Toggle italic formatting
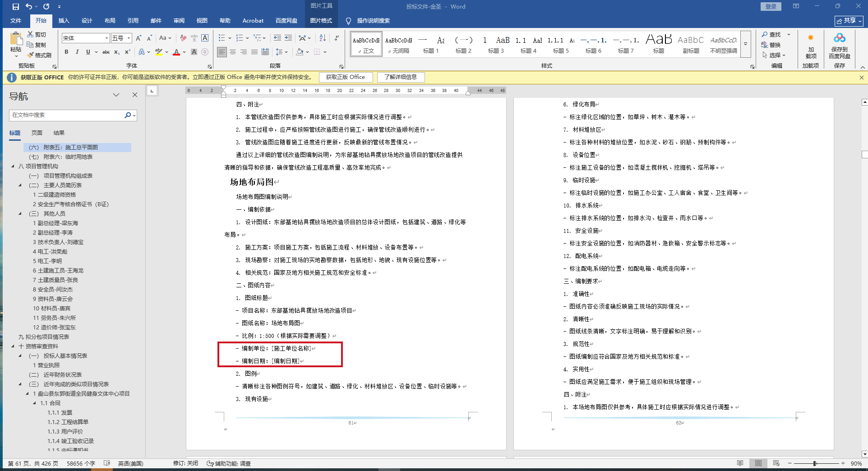The image size is (868, 471). [x=77, y=52]
